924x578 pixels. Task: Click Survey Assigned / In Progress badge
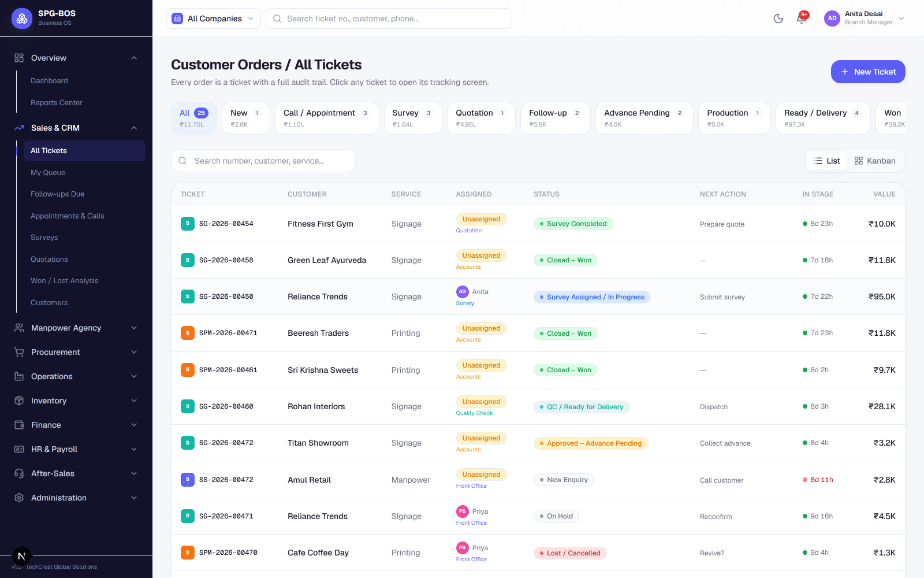tap(592, 297)
